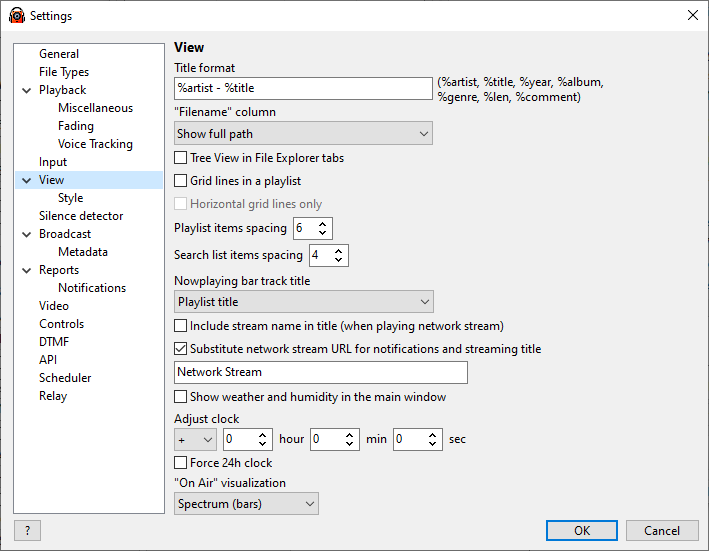Increase the Adjust clock sec value
The width and height of the screenshot is (709, 551).
click(x=432, y=435)
